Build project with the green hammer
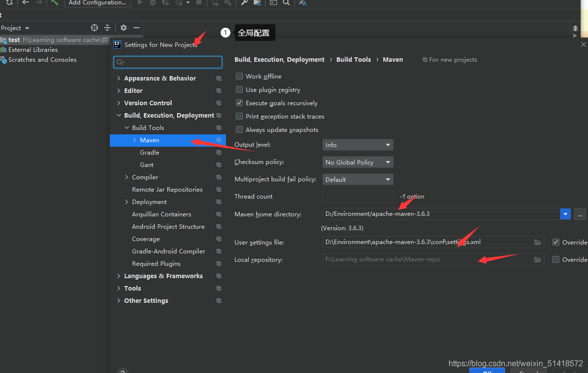The width and height of the screenshot is (588, 373). (55, 2)
